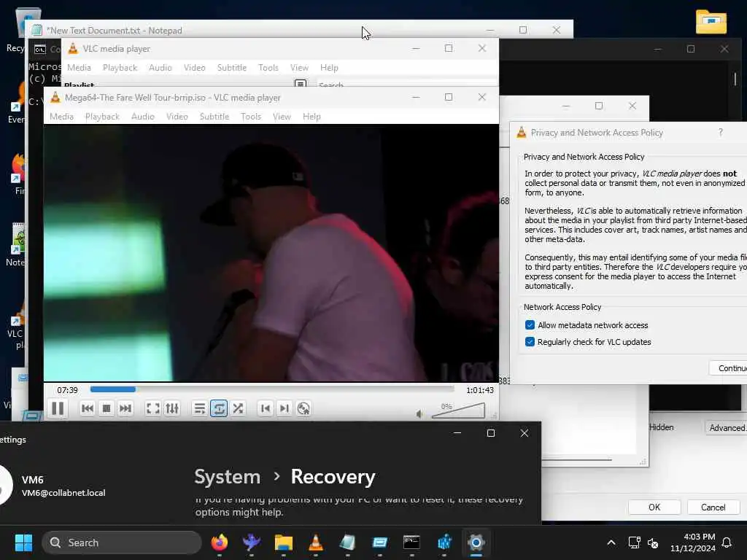Toggle VLC loop mode button
This screenshot has width=747, height=560.
point(219,408)
